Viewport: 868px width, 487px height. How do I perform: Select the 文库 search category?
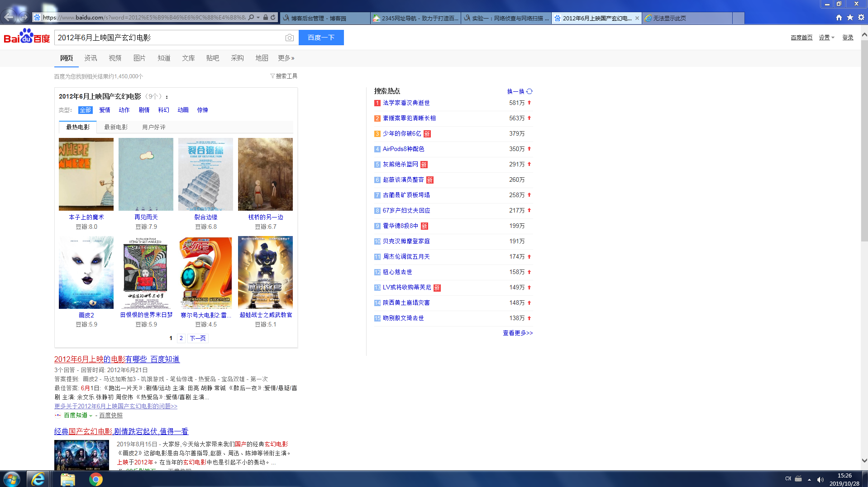click(x=188, y=58)
